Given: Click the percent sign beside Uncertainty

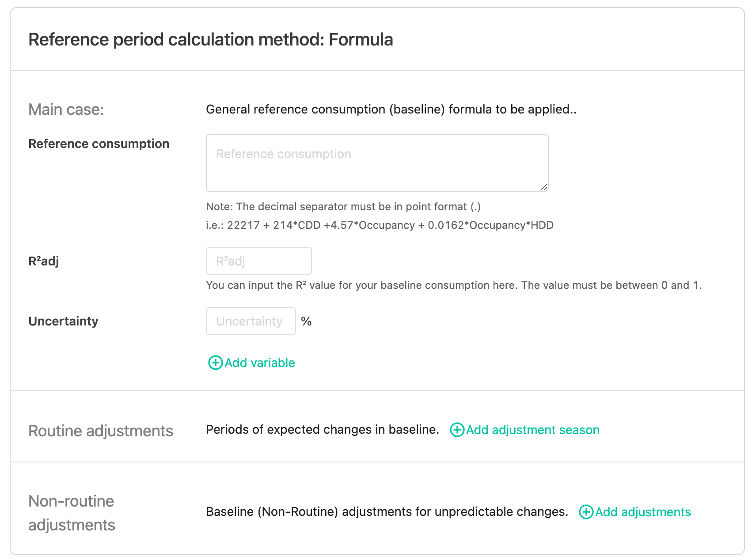Looking at the screenshot, I should pyautogui.click(x=306, y=321).
